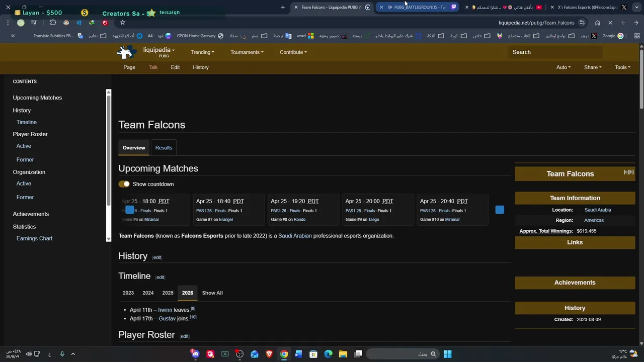Open the extensions puzzle icon
This screenshot has width=644, height=362.
point(53,23)
